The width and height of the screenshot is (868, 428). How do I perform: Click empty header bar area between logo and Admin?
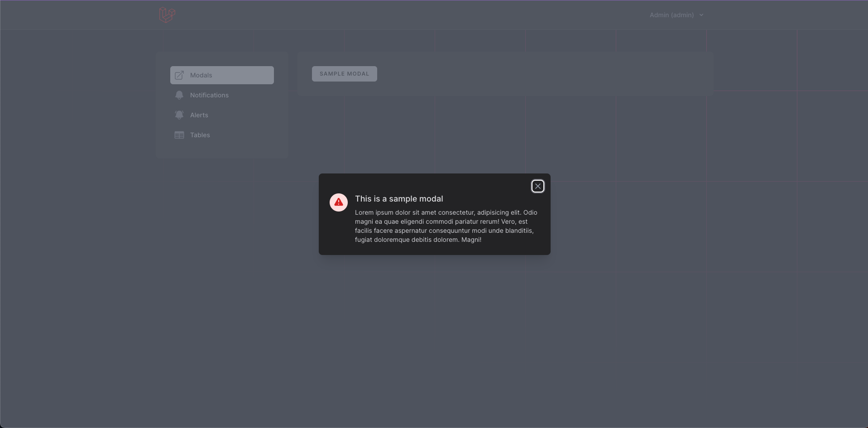[x=408, y=15]
